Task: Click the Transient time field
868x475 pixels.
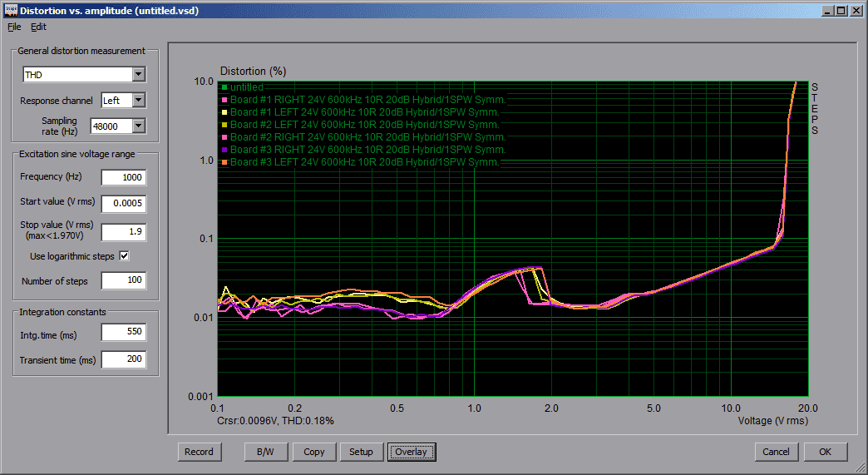Action: (123, 360)
